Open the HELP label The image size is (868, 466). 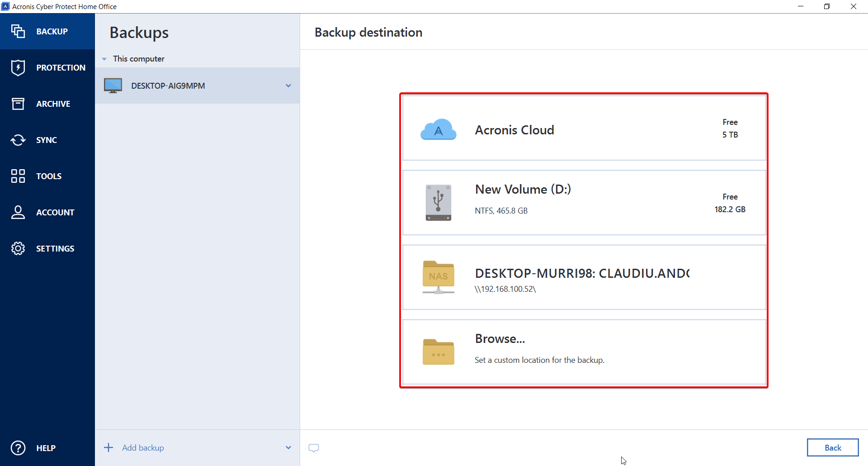pyautogui.click(x=46, y=448)
